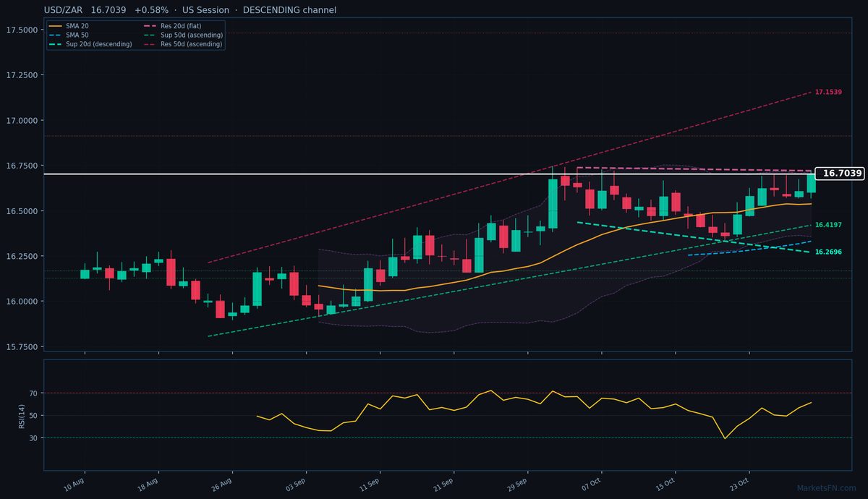Click the 11 Sep date label

(x=370, y=484)
